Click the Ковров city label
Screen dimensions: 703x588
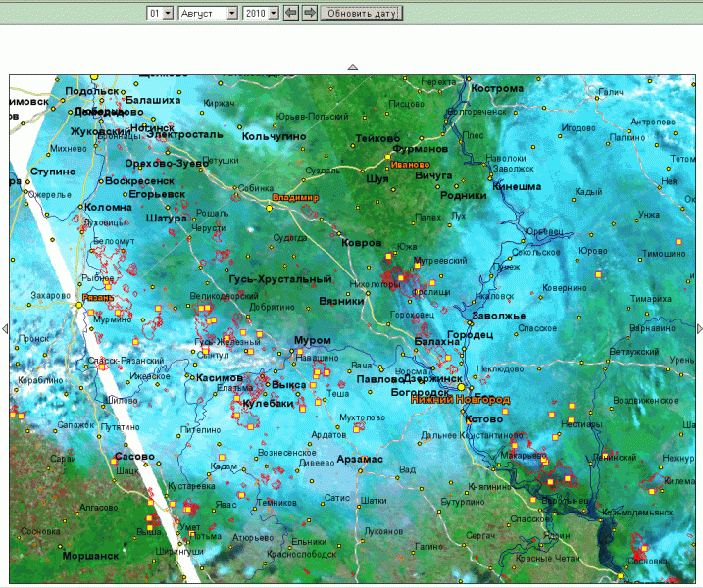[x=361, y=242]
